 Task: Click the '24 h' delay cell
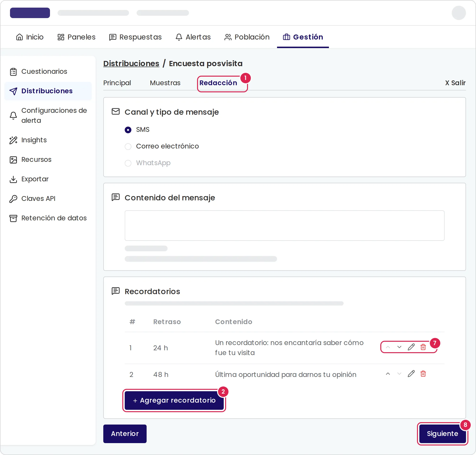[x=161, y=348]
